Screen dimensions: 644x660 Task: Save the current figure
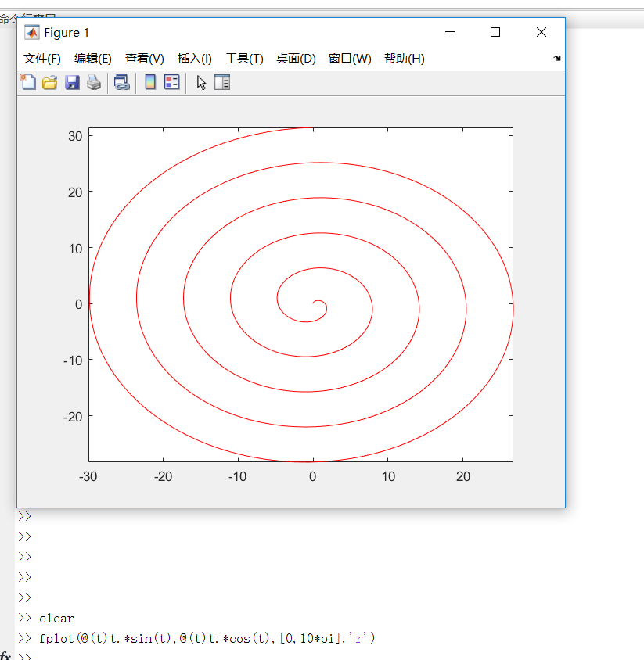pos(72,82)
